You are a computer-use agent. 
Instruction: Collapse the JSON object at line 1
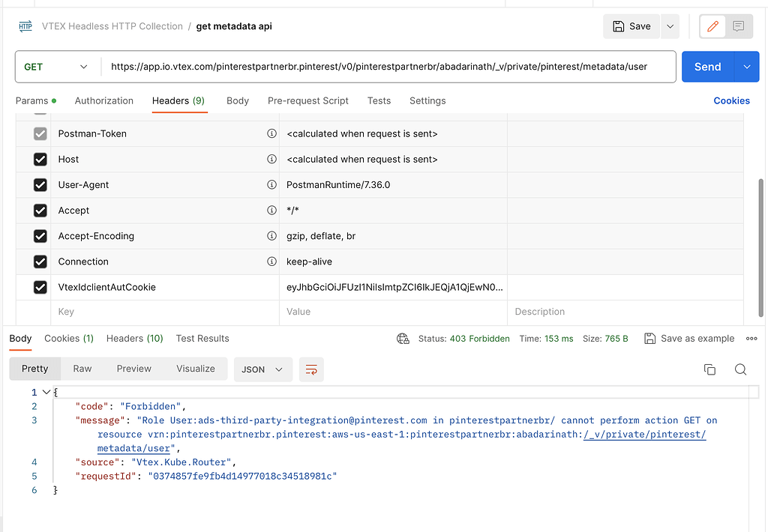(x=46, y=392)
